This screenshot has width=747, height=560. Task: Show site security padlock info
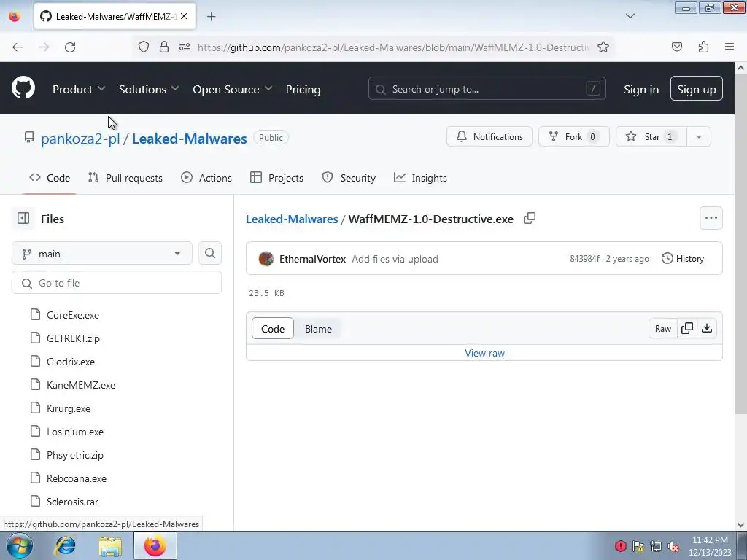164,47
